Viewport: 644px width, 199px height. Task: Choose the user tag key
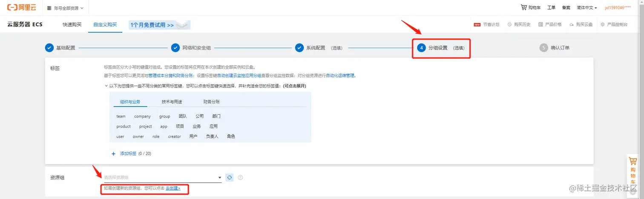(121, 137)
